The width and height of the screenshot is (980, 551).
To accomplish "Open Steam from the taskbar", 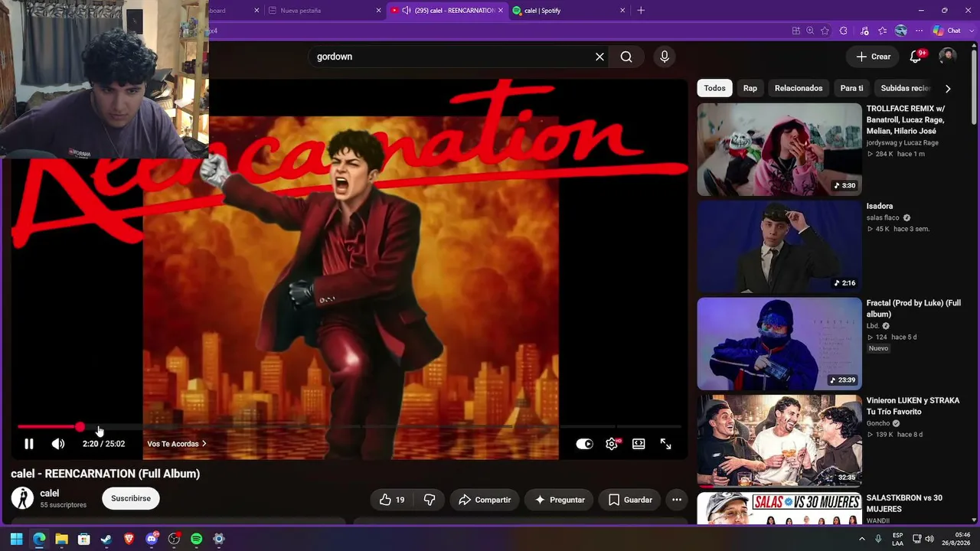I will coord(106,540).
